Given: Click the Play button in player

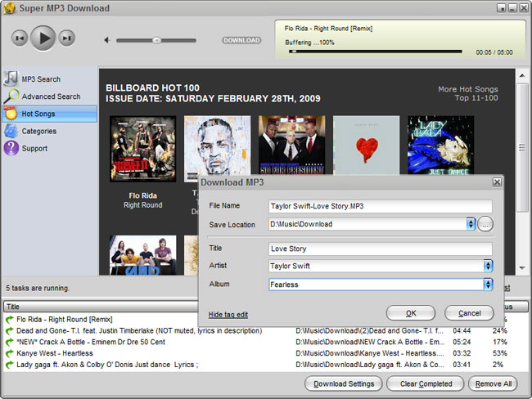Looking at the screenshot, I should (43, 38).
